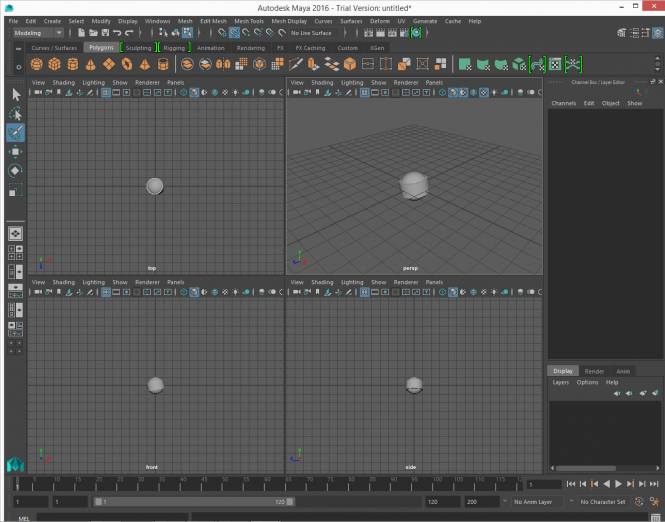The image size is (665, 522).
Task: Activate the Paint Selection tool
Action: (x=16, y=133)
